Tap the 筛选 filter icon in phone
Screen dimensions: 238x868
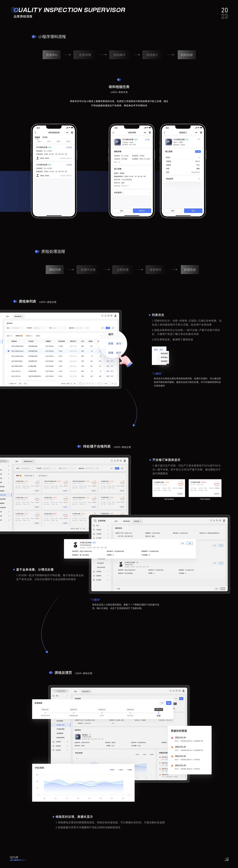click(x=68, y=142)
